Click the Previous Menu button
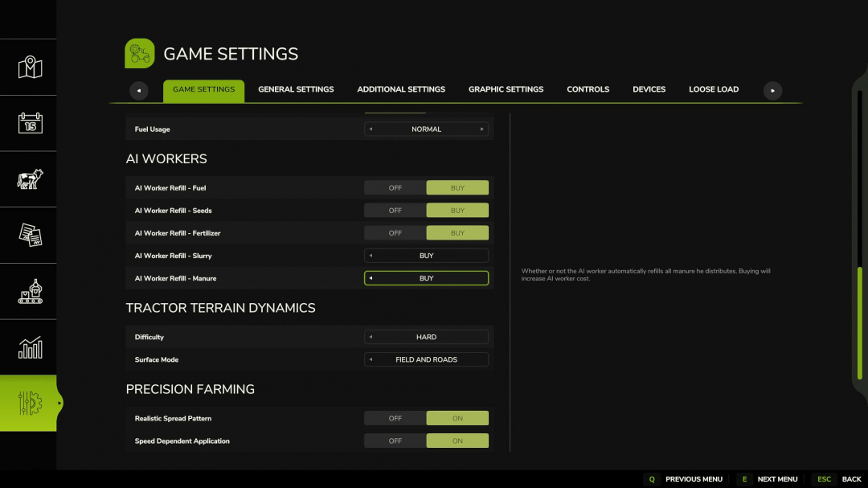The height and width of the screenshot is (488, 868). [x=694, y=479]
